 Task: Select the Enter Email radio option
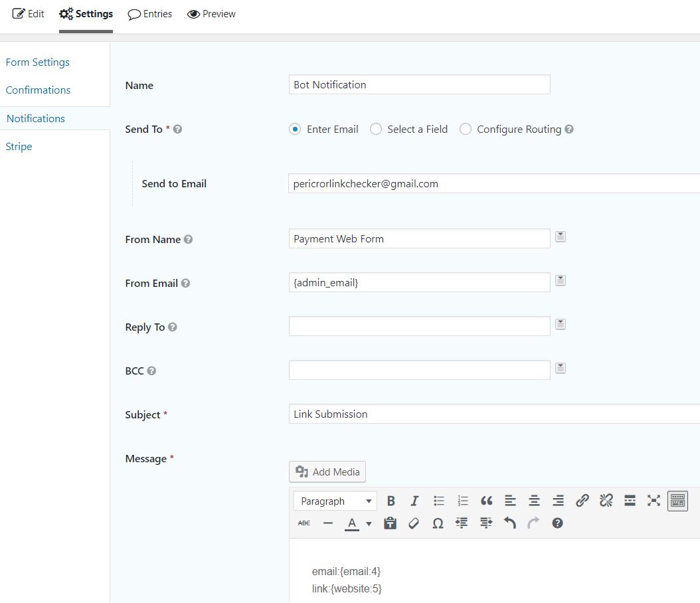294,129
